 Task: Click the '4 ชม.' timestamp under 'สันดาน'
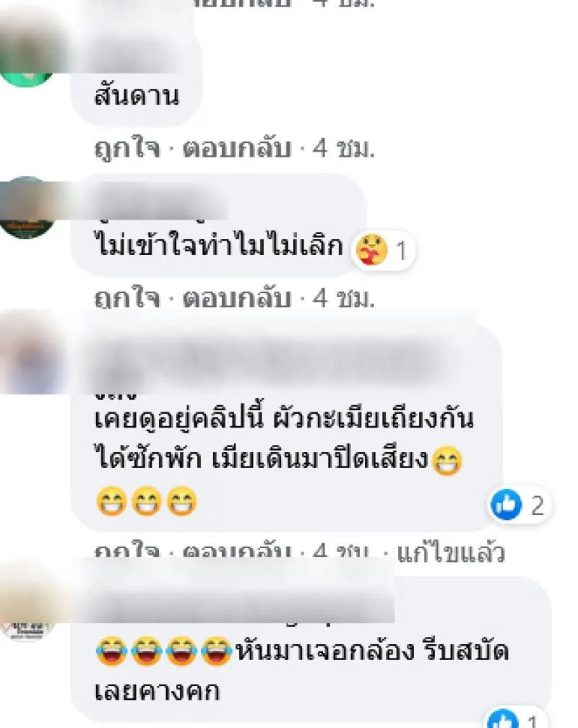tap(343, 149)
